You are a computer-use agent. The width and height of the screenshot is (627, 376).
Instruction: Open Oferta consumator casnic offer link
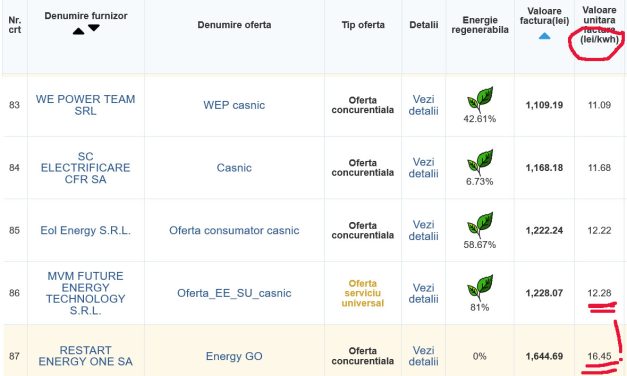(x=234, y=230)
